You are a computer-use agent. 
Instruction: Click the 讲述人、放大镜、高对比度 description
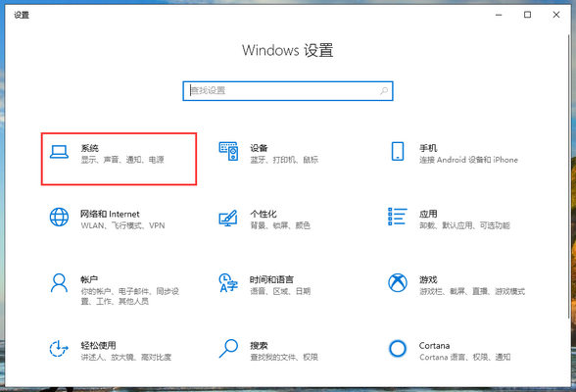coord(126,357)
